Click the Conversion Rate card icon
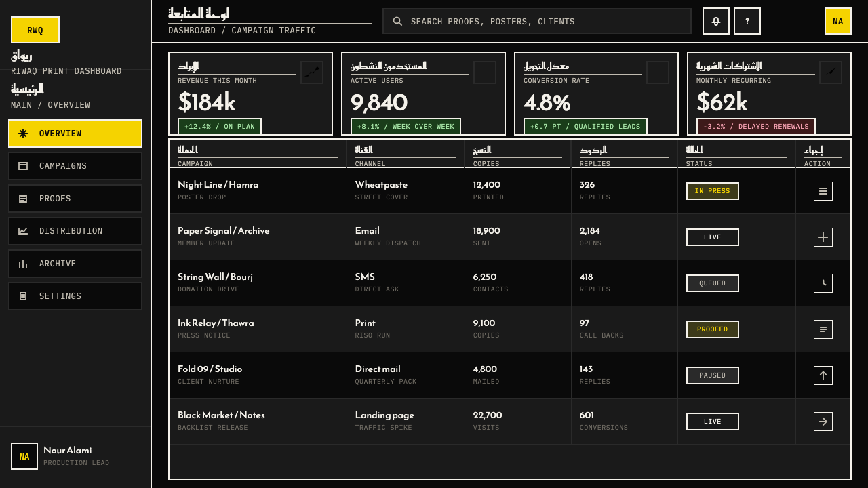Screen dimensions: 868x488 [x=658, y=73]
